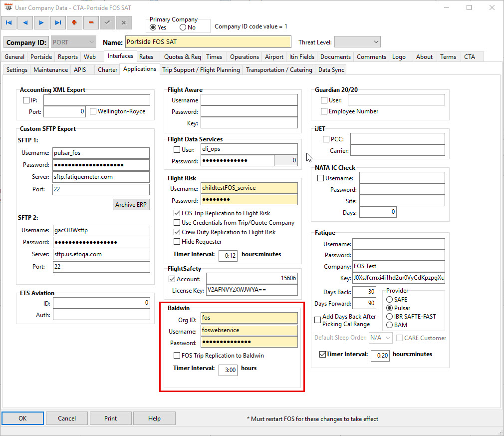The image size is (504, 436).
Task: Switch to the Documents tab
Action: point(335,57)
